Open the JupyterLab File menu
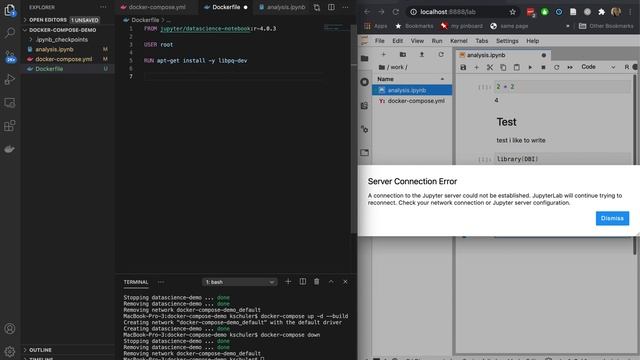The height and width of the screenshot is (360, 640). click(x=380, y=41)
